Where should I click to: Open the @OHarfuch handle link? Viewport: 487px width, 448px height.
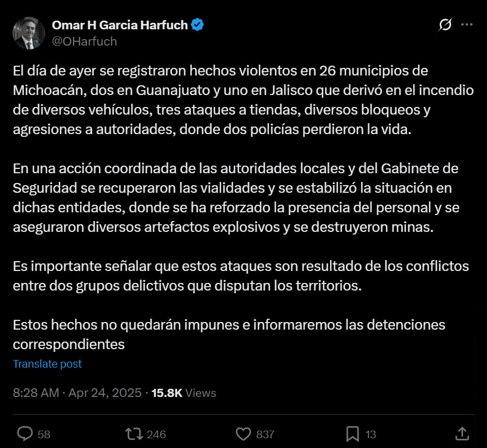[84, 41]
